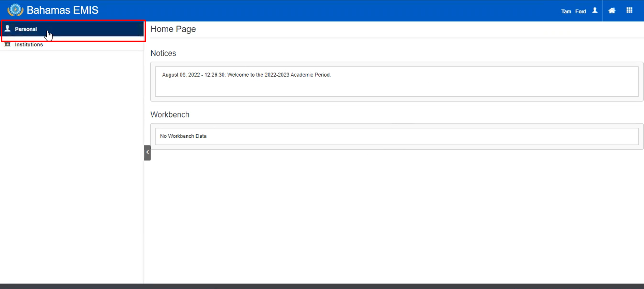
Task: Click the Workbench heading
Action: coord(170,115)
